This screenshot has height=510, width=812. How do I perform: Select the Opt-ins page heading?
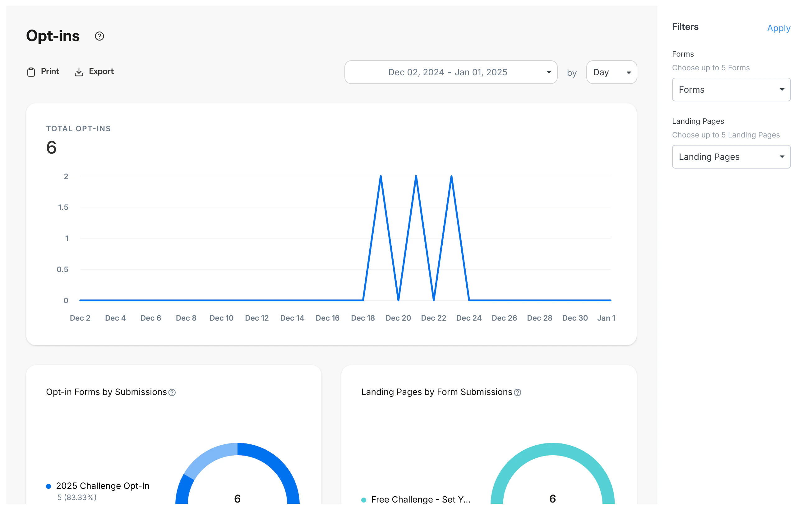pyautogui.click(x=53, y=36)
